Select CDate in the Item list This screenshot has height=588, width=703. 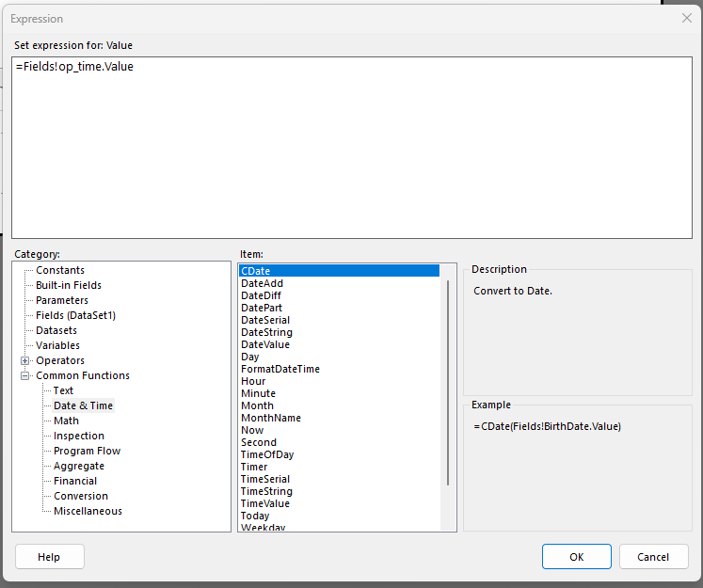[340, 271]
